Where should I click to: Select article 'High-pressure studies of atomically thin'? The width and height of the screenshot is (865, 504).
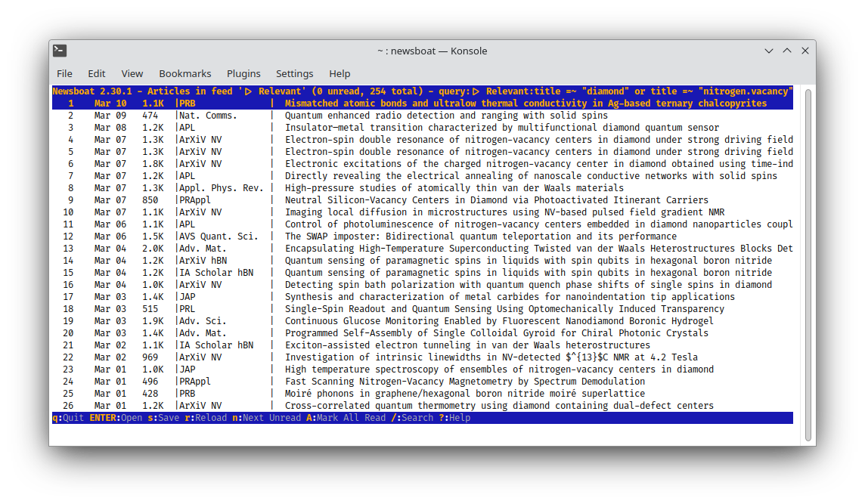pos(423,188)
